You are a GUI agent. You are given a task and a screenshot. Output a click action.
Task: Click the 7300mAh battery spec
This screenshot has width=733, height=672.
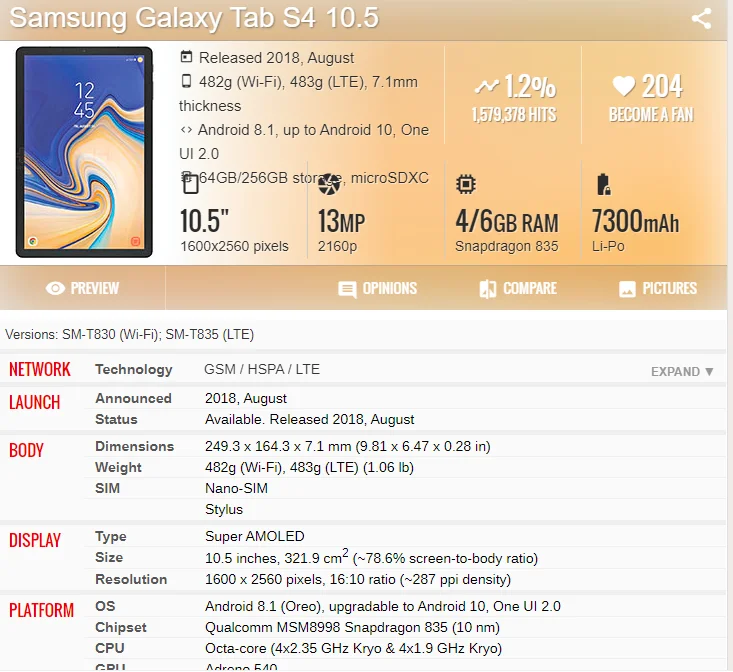coord(635,221)
